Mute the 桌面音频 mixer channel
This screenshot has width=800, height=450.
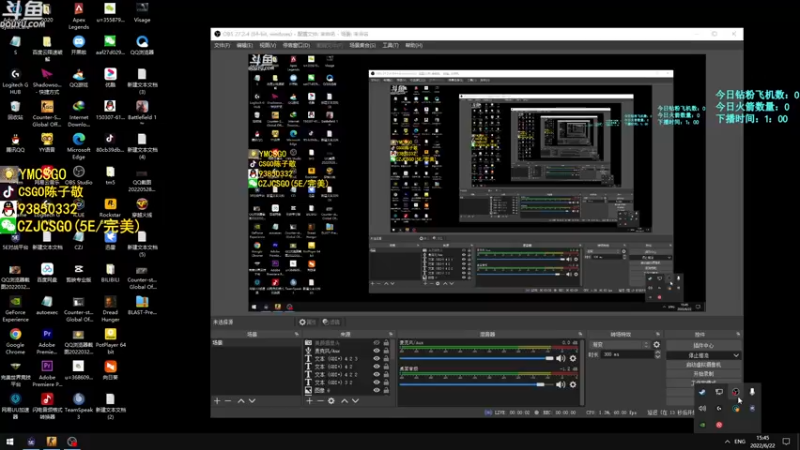(x=561, y=384)
